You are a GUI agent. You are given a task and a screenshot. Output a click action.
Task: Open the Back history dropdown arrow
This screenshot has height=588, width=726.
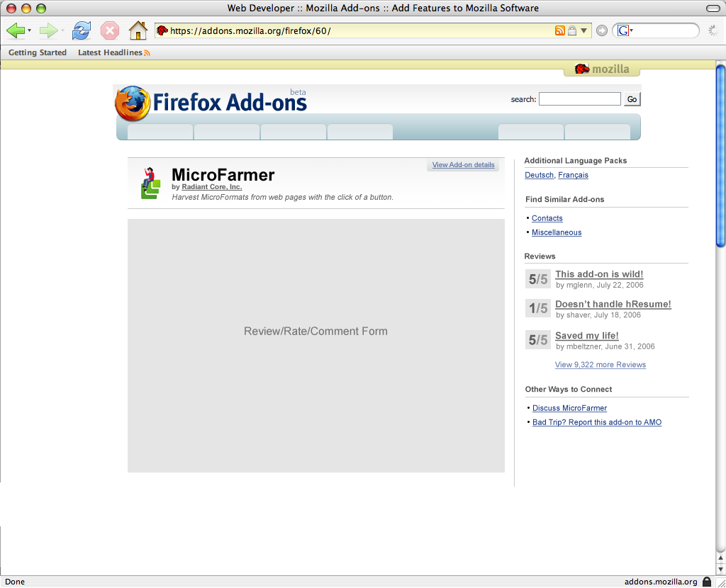point(29,30)
